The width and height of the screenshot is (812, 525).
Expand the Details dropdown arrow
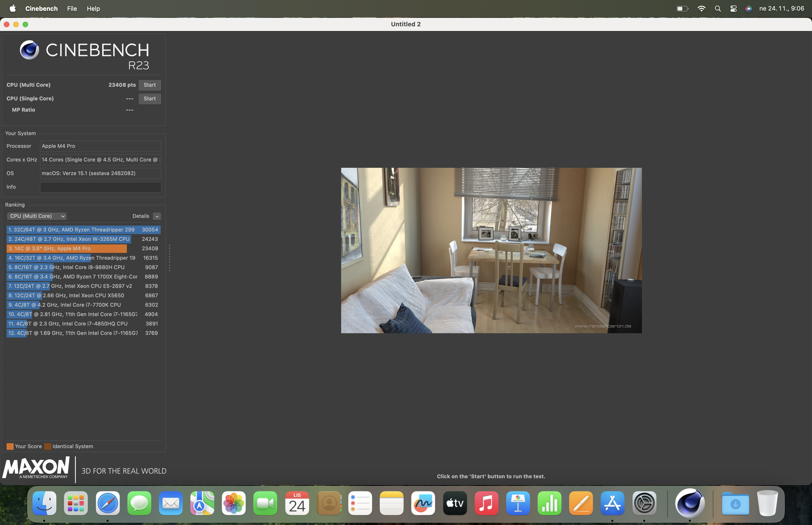157,216
